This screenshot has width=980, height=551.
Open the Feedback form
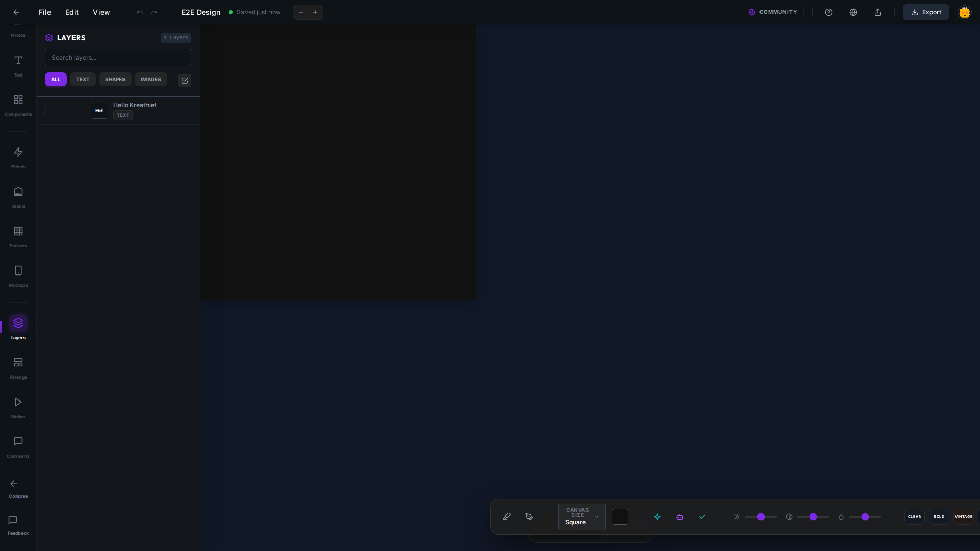point(18,525)
